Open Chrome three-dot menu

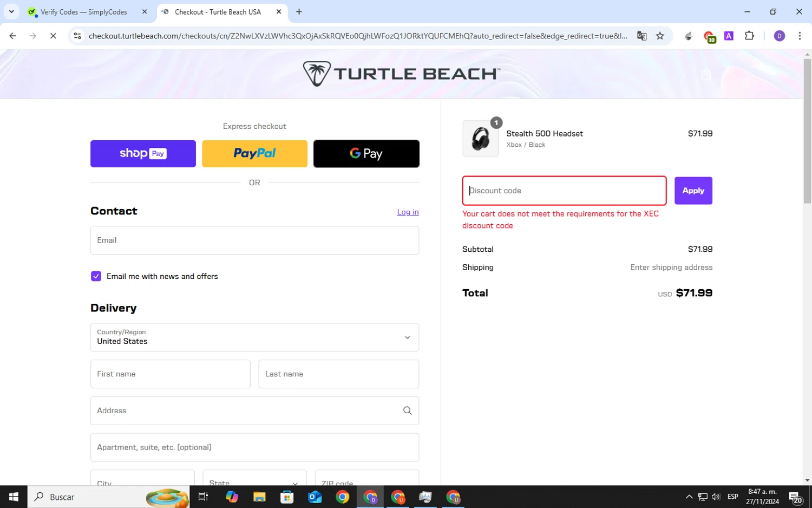pyautogui.click(x=800, y=36)
